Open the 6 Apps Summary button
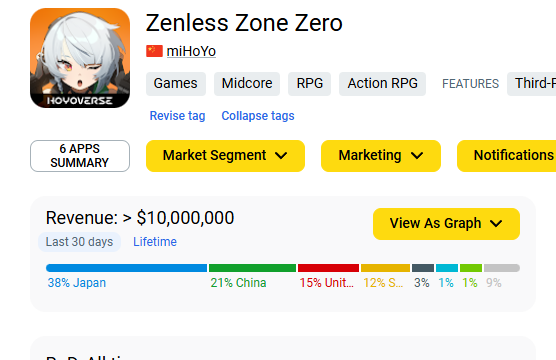The height and width of the screenshot is (360, 556). click(80, 156)
